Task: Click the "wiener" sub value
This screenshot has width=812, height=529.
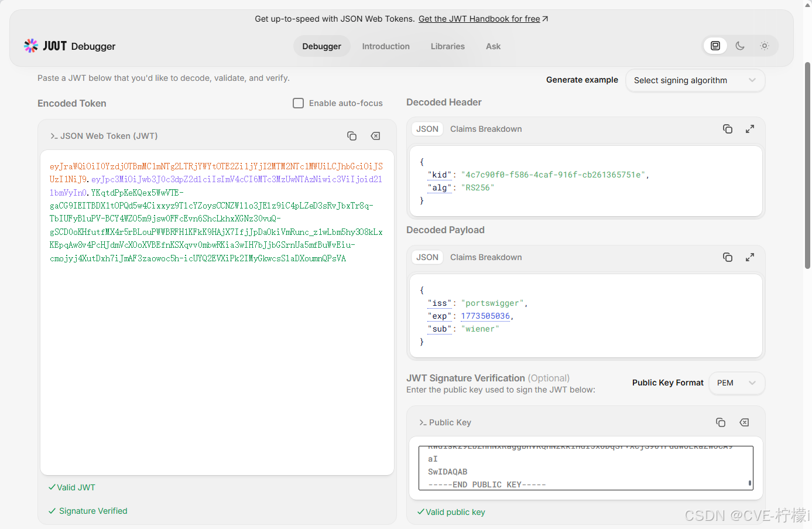Action: (480, 329)
